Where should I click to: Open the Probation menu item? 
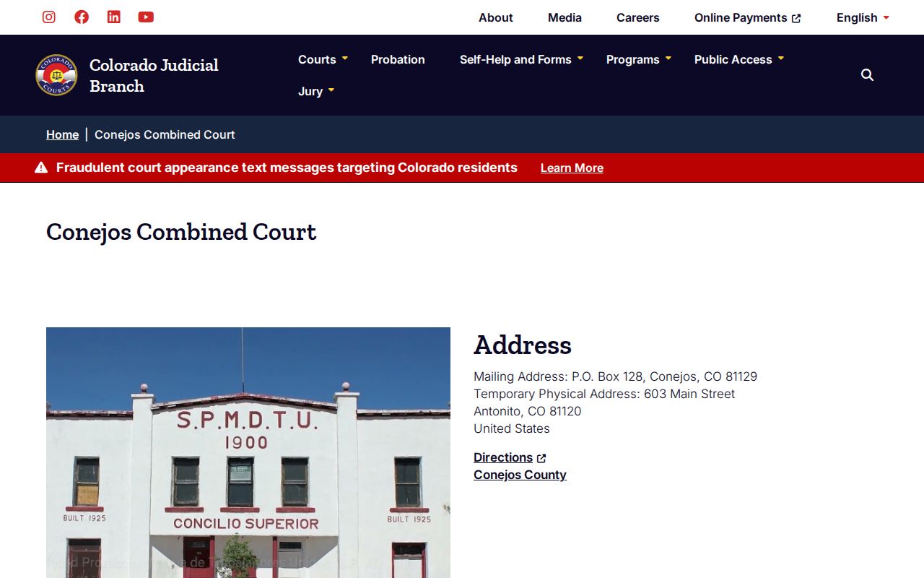(x=398, y=59)
